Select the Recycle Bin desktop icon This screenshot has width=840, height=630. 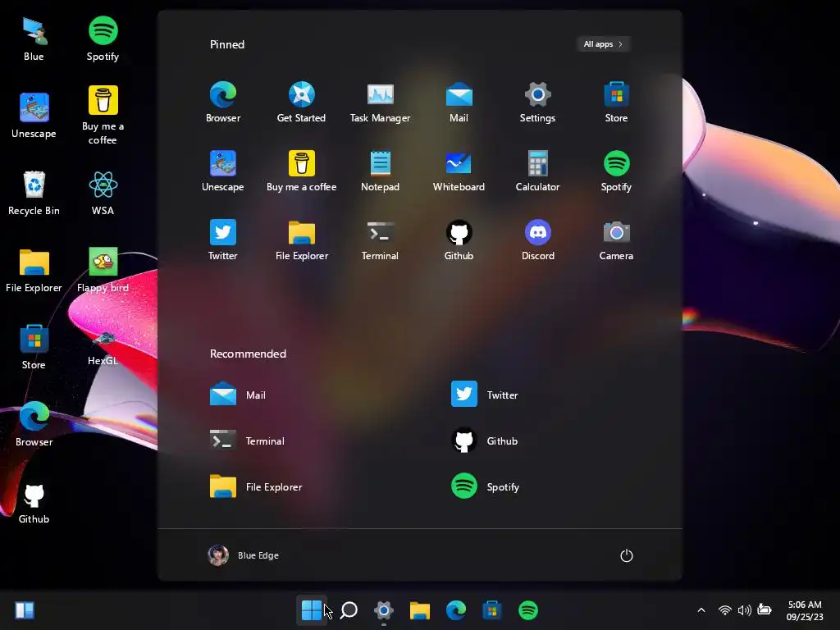pos(34,193)
